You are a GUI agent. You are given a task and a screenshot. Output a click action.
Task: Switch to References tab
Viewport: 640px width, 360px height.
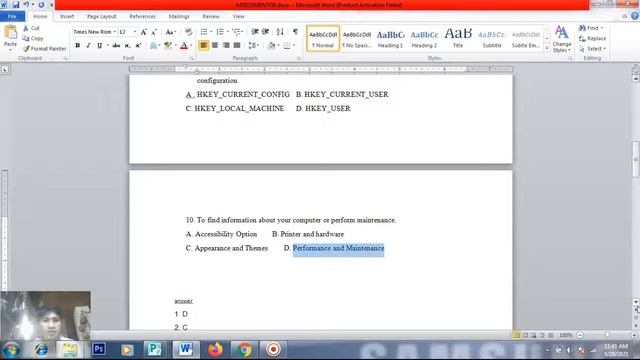[142, 16]
